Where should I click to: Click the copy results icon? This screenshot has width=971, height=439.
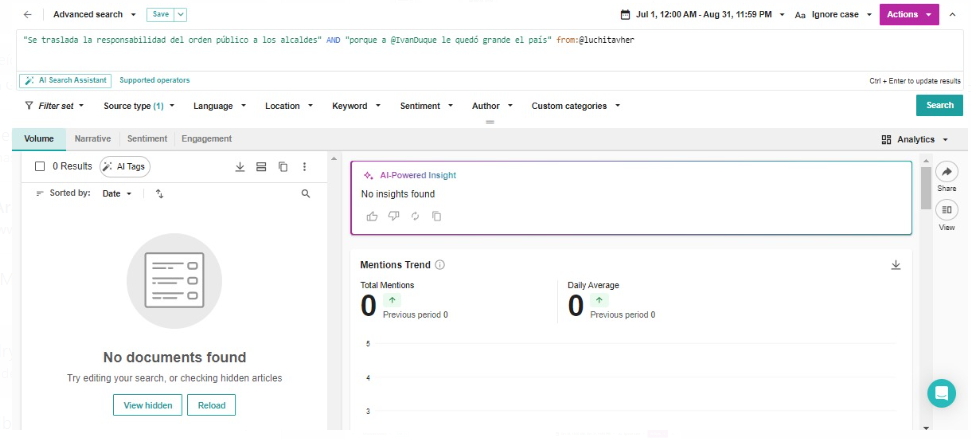[283, 167]
